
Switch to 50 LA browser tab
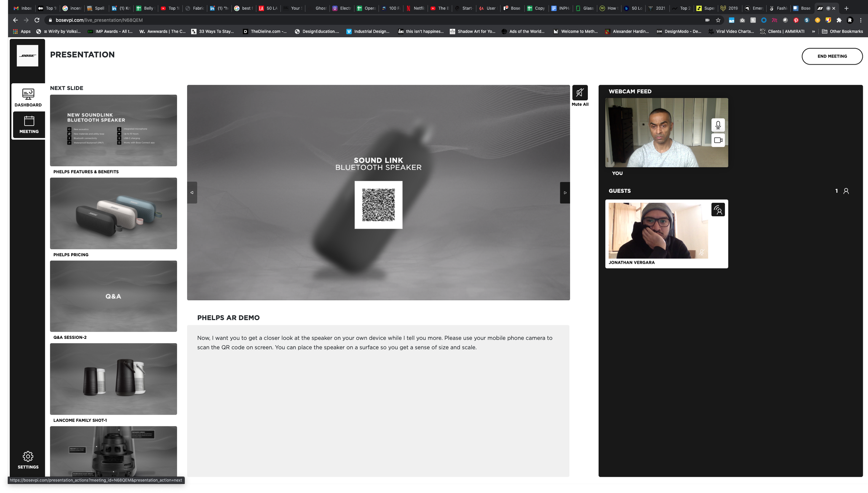coord(269,8)
